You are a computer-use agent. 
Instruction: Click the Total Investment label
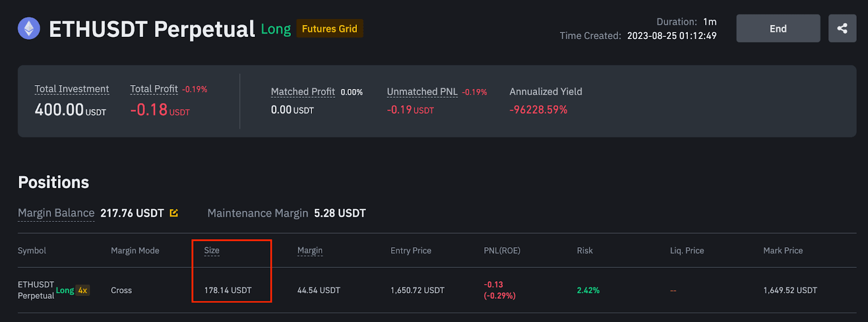click(72, 89)
